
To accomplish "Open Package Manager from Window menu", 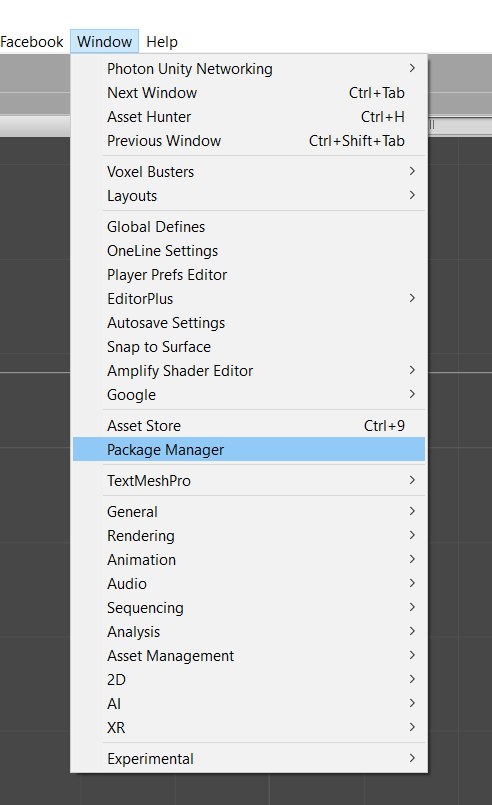I will click(x=249, y=449).
